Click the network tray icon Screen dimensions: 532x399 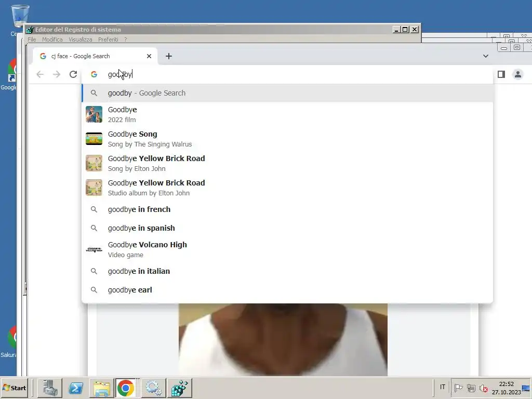pyautogui.click(x=471, y=388)
